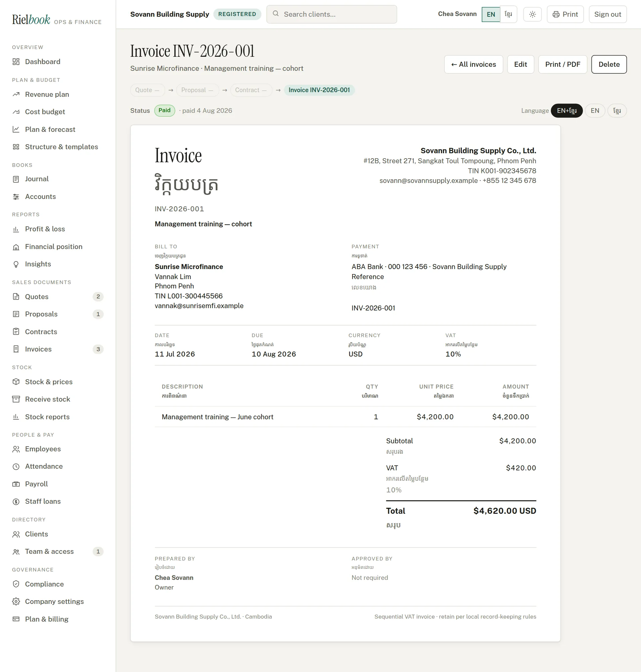Screen dimensions: 641x672
Task: Click the Print / PDF button
Action: pyautogui.click(x=563, y=64)
